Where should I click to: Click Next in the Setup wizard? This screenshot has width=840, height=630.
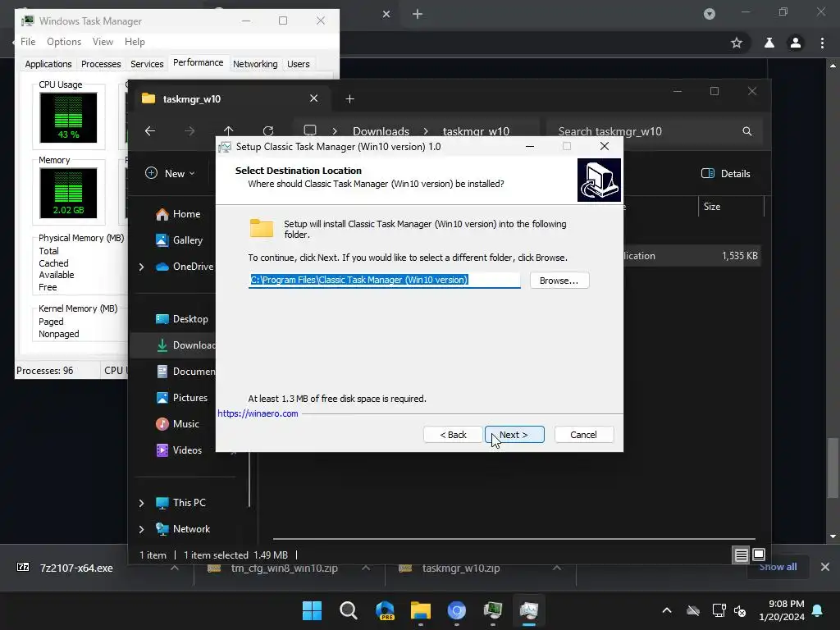514,435
